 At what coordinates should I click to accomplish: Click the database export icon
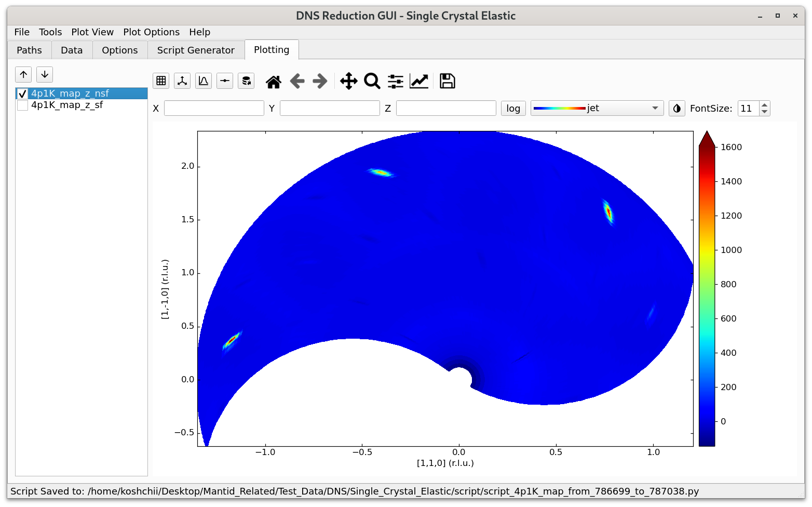(x=246, y=81)
